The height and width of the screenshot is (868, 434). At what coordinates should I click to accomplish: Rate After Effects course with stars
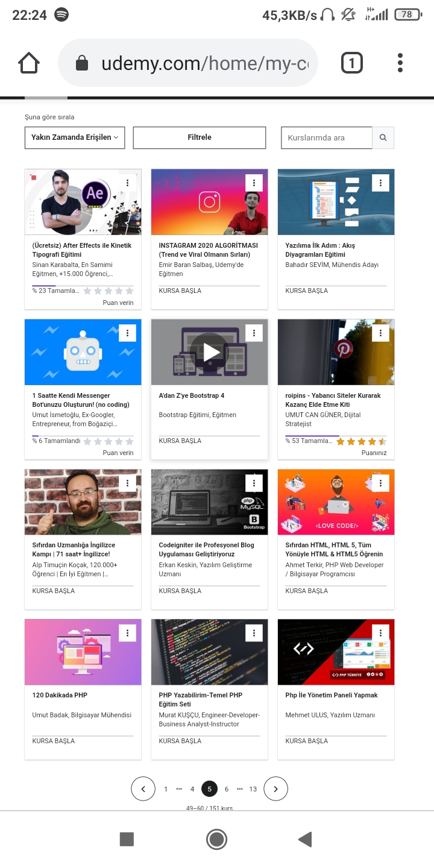click(x=108, y=291)
